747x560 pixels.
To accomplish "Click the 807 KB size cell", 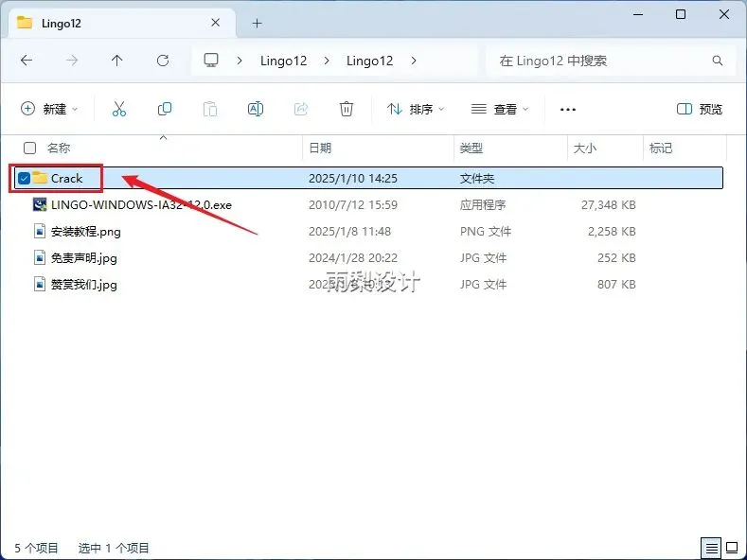I will (616, 285).
